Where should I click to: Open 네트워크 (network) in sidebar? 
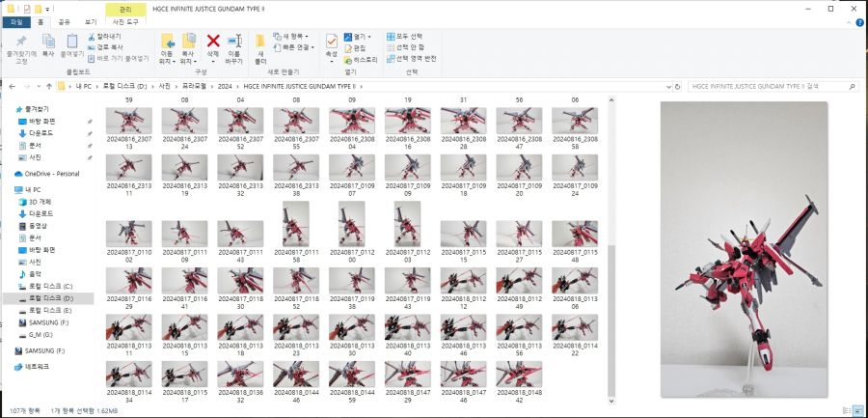pyautogui.click(x=32, y=367)
